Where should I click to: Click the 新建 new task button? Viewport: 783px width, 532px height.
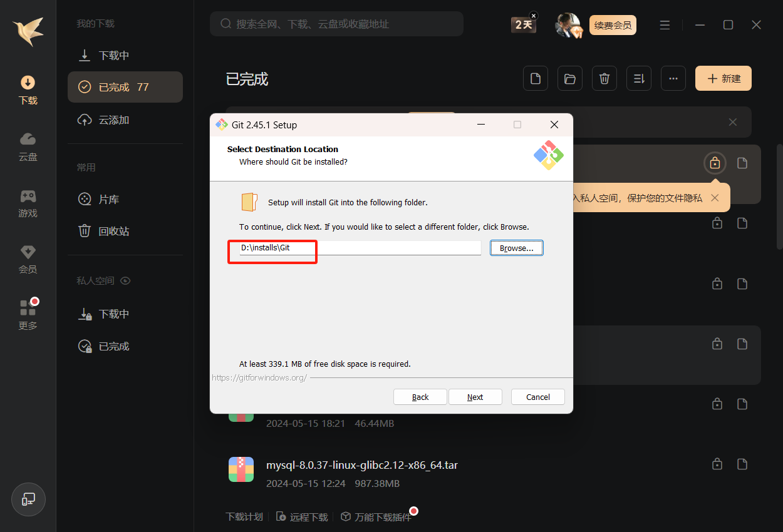tap(723, 78)
